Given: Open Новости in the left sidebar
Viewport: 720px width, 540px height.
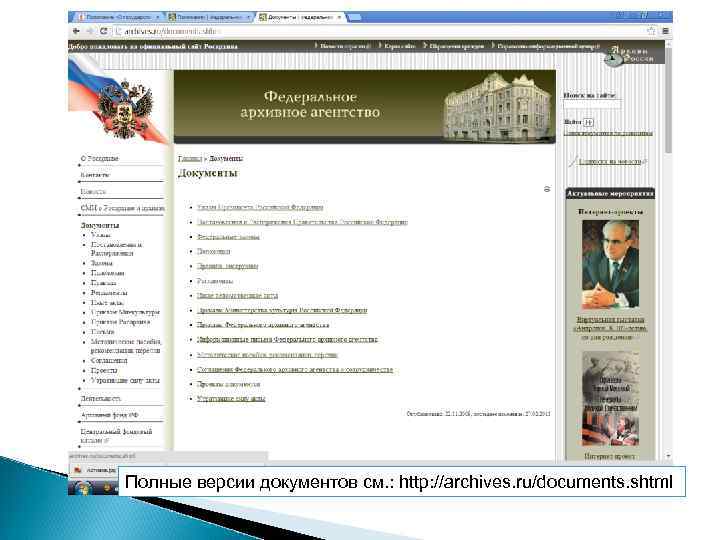Looking at the screenshot, I should click(x=93, y=191).
